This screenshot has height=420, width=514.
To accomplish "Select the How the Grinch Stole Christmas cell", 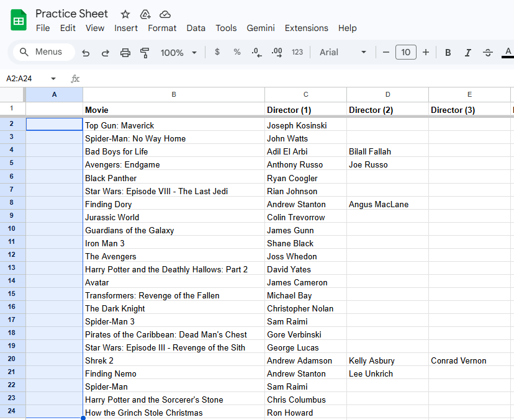I will pos(174,412).
